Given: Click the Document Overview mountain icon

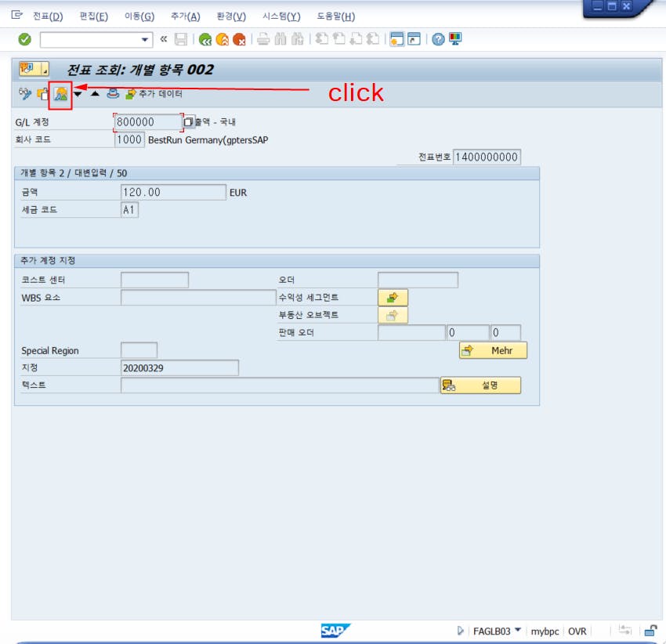Looking at the screenshot, I should pos(61,94).
